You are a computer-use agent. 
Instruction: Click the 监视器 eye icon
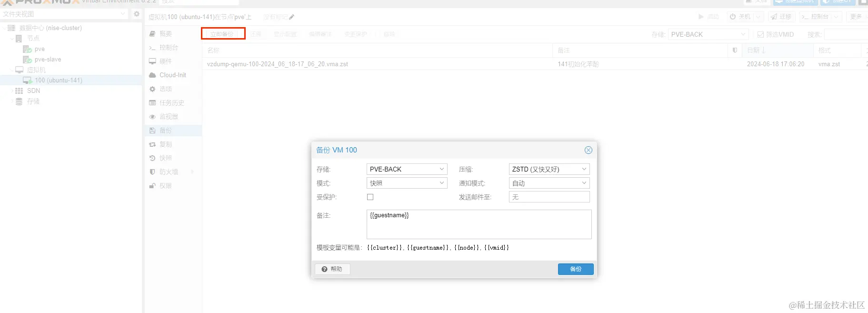(x=152, y=117)
